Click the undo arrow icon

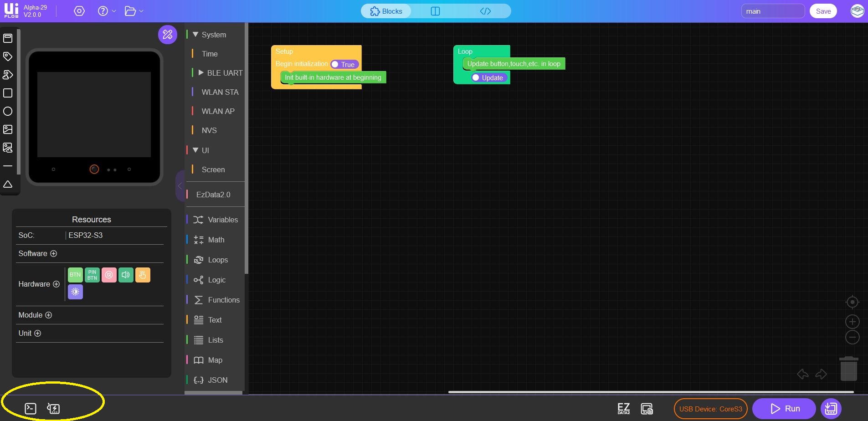803,374
